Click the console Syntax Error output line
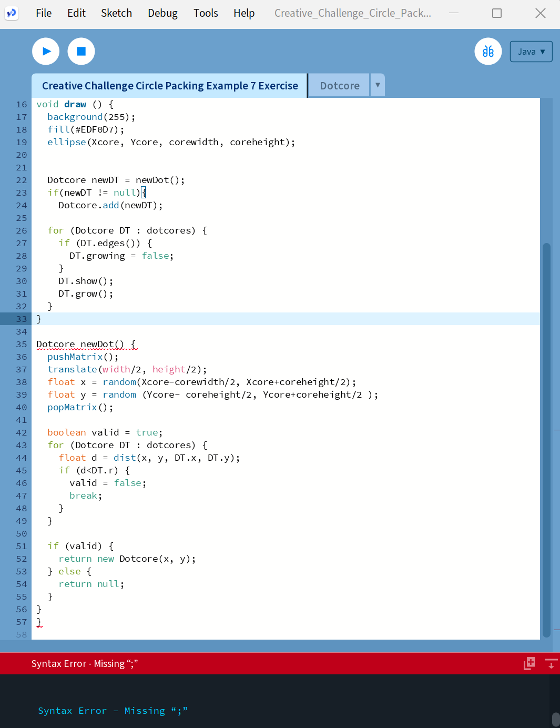Image resolution: width=560 pixels, height=728 pixels. pos(113,711)
